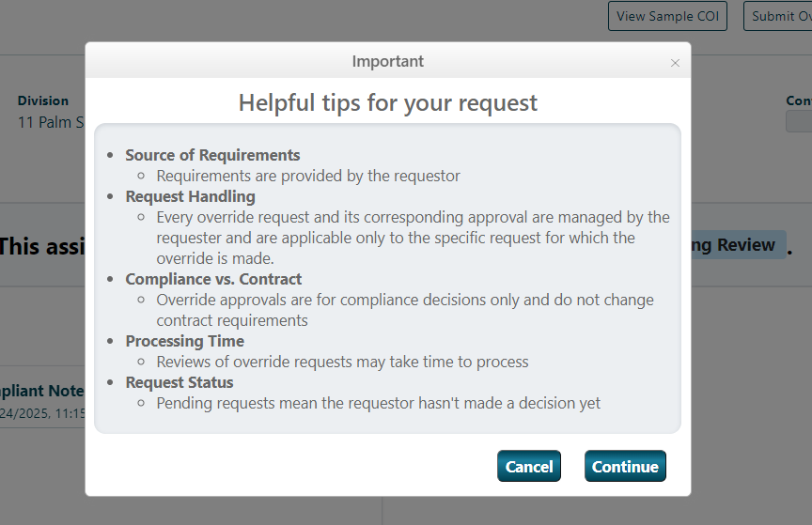Screen dimensions: 812x525
Task: Click the Request Handling tip heading
Action: coord(190,196)
